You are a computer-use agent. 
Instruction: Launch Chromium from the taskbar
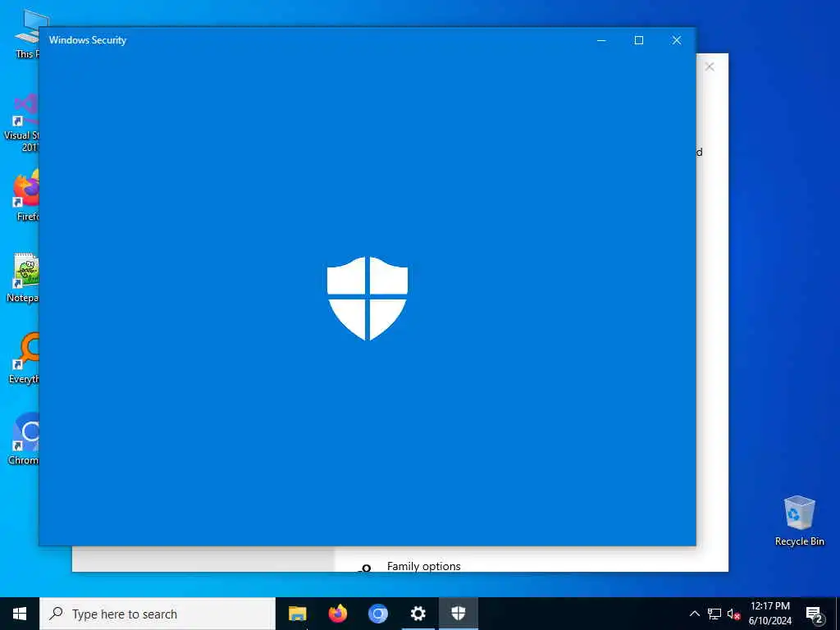(377, 614)
